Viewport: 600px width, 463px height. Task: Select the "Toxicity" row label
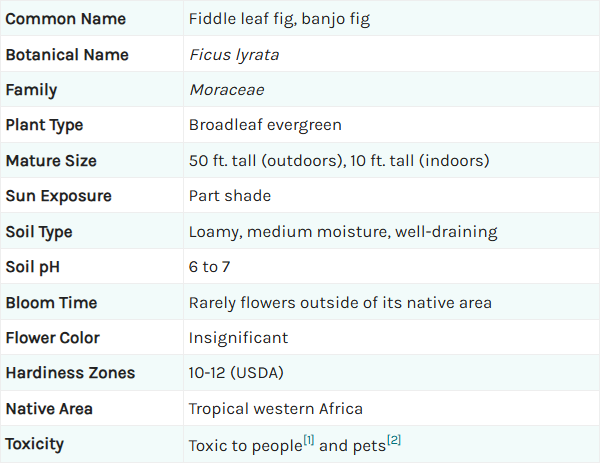pos(34,444)
